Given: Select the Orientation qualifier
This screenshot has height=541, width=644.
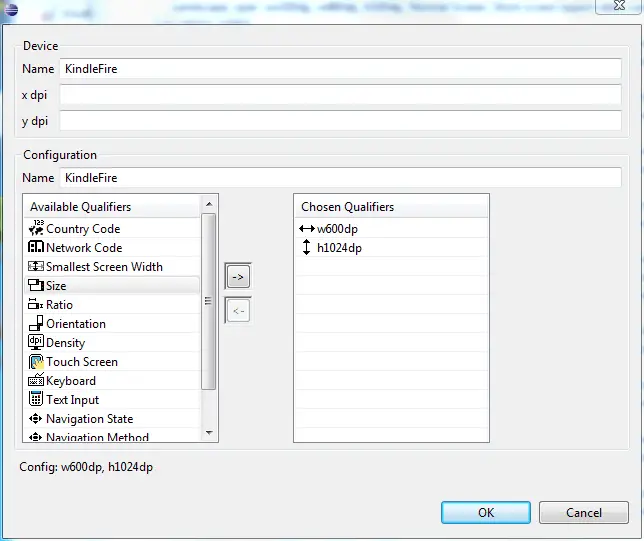Looking at the screenshot, I should pos(112,323).
